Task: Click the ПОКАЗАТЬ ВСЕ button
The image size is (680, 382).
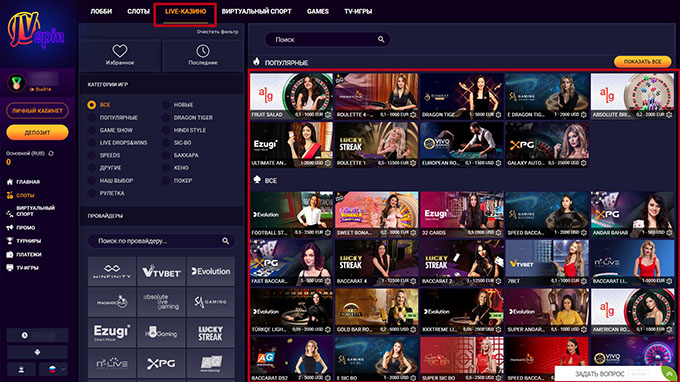Action: click(x=642, y=62)
